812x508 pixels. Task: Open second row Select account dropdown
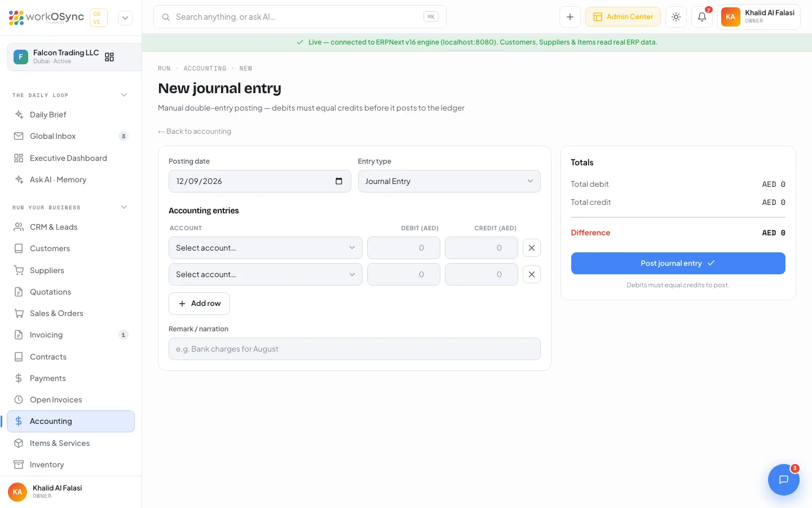(x=266, y=274)
